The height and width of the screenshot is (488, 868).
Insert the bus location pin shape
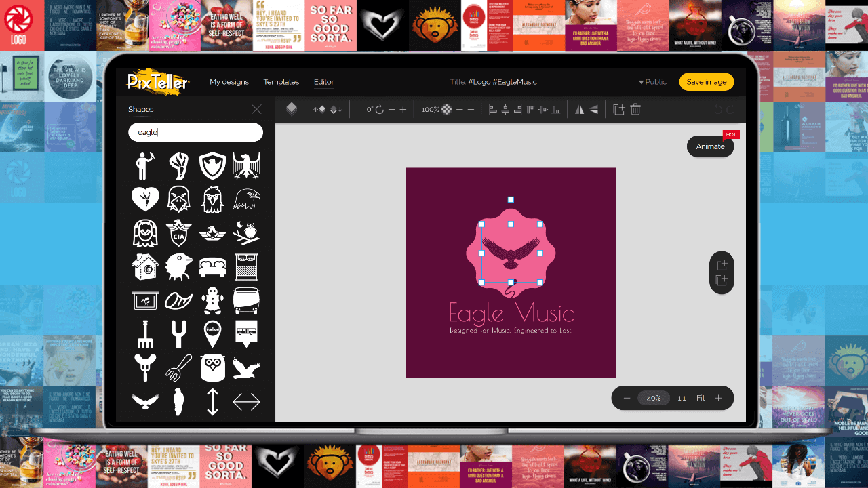coord(212,333)
